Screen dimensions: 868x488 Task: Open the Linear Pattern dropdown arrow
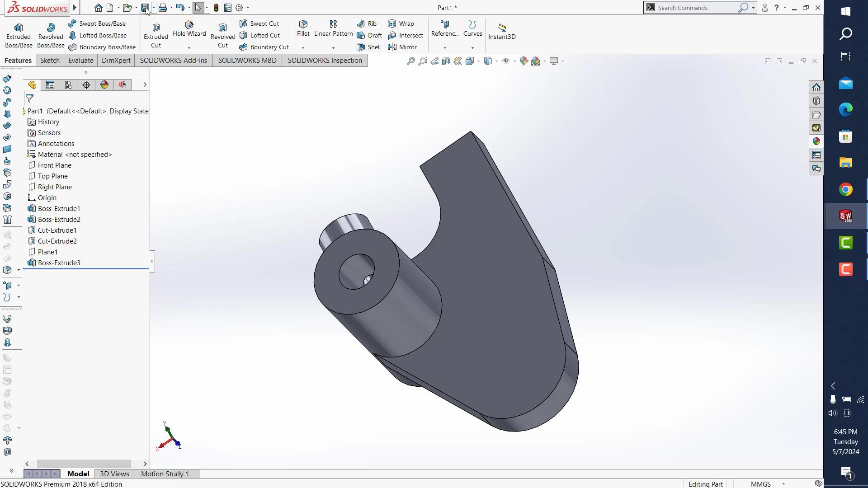[333, 47]
